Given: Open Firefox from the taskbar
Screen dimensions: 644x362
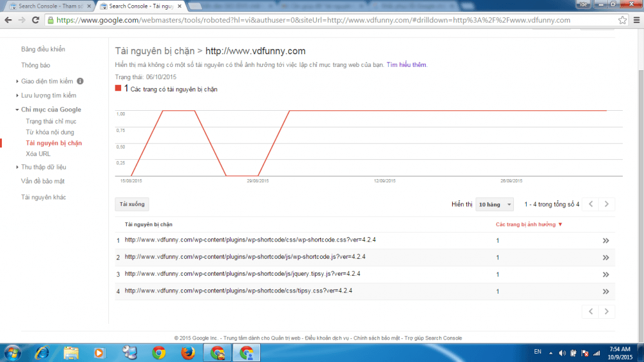Looking at the screenshot, I should (188, 353).
